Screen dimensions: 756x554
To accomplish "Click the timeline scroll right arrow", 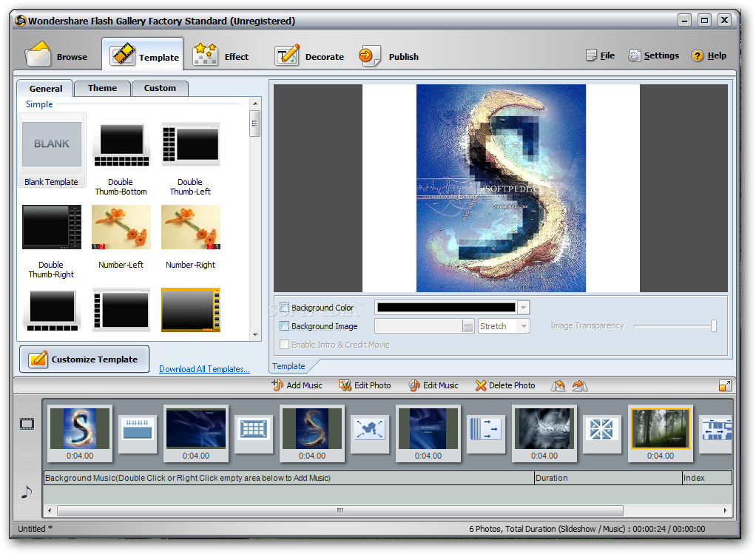I will 726,510.
